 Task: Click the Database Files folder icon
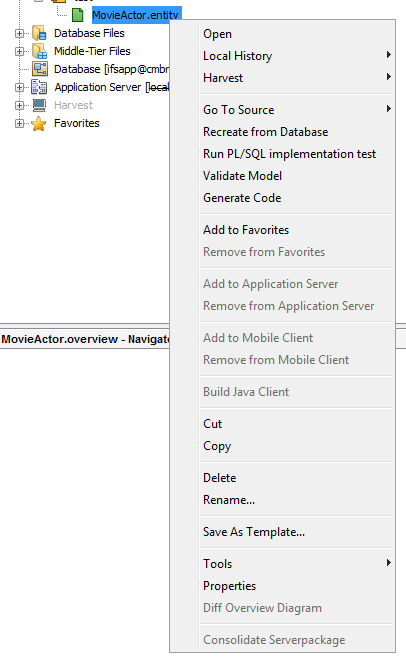(x=39, y=33)
